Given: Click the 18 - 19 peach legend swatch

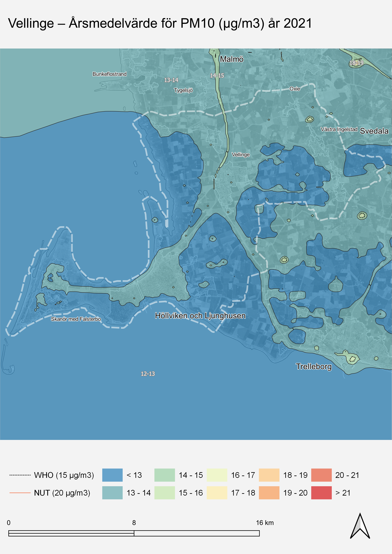Looking at the screenshot, I should (269, 475).
